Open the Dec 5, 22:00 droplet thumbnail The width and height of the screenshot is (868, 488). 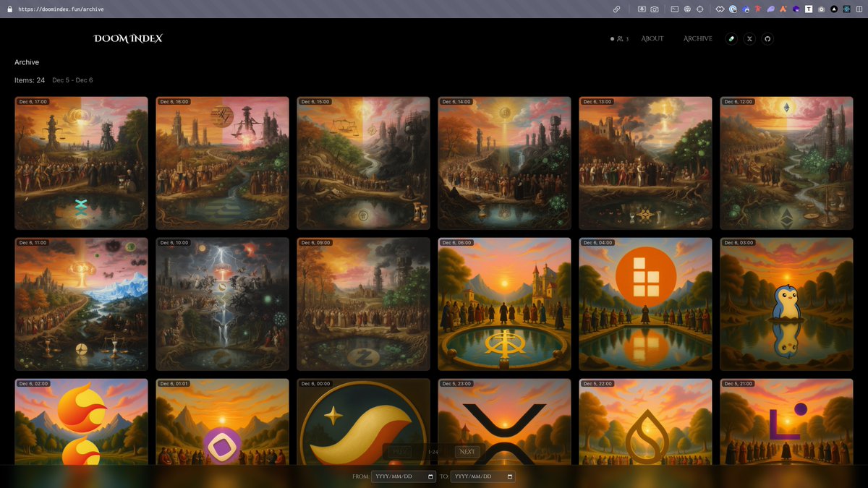tap(645, 421)
